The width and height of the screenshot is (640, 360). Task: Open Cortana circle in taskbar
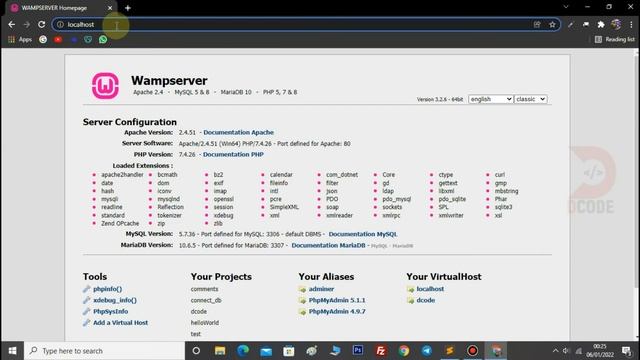click(196, 351)
